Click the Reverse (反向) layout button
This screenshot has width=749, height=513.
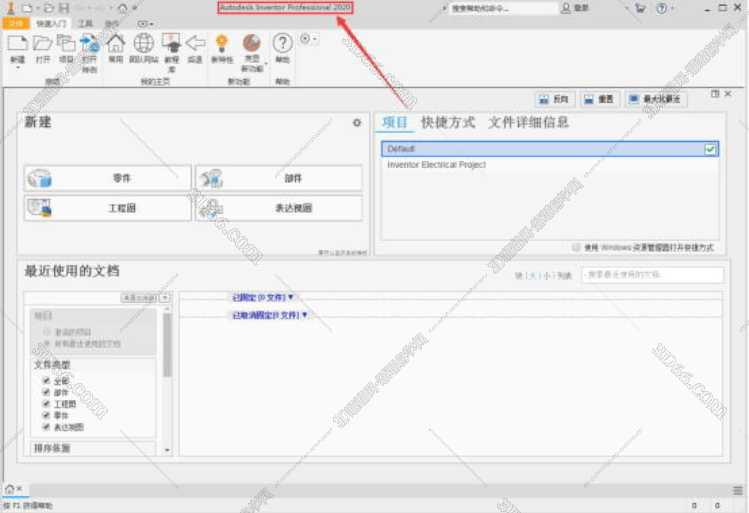(x=554, y=99)
